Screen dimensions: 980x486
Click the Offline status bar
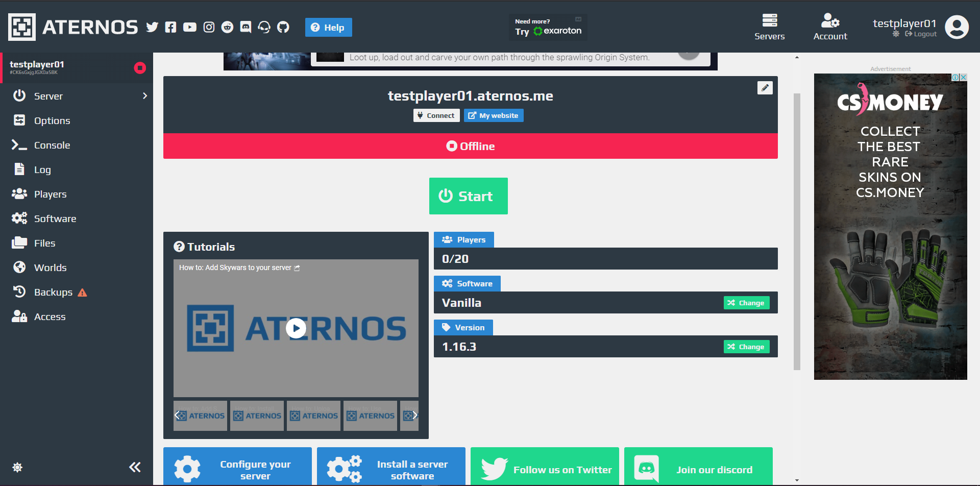pos(471,146)
